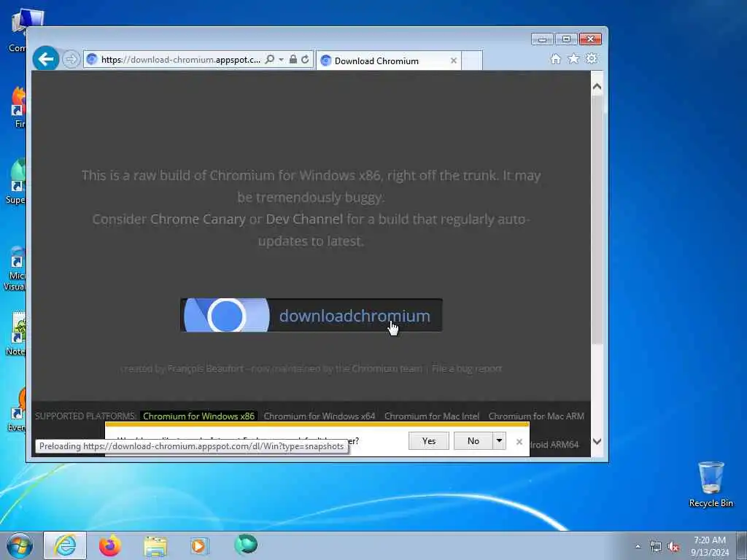
Task: Launch Firefox from the taskbar
Action: point(110,545)
